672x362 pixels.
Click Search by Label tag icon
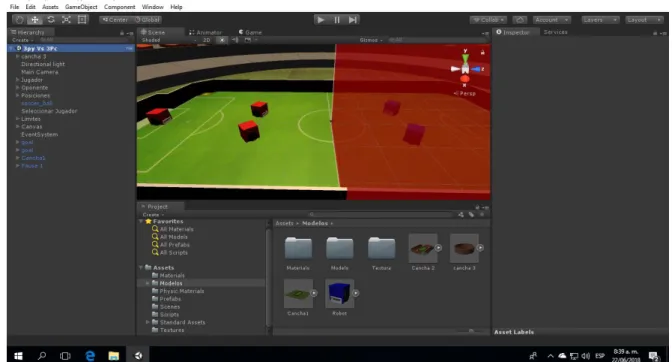tap(471, 214)
